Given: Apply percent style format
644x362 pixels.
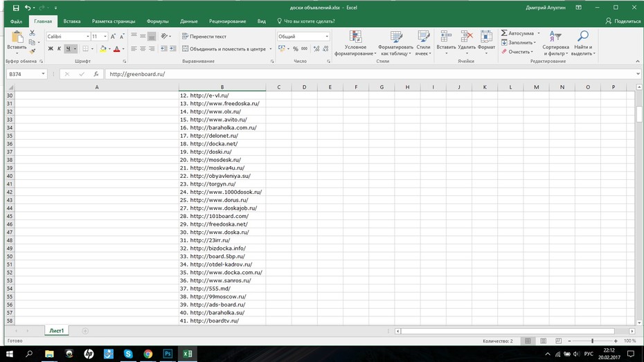Looking at the screenshot, I should click(x=295, y=49).
